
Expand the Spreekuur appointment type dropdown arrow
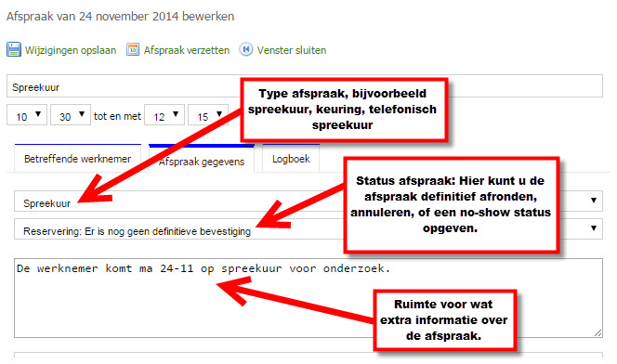pos(594,201)
